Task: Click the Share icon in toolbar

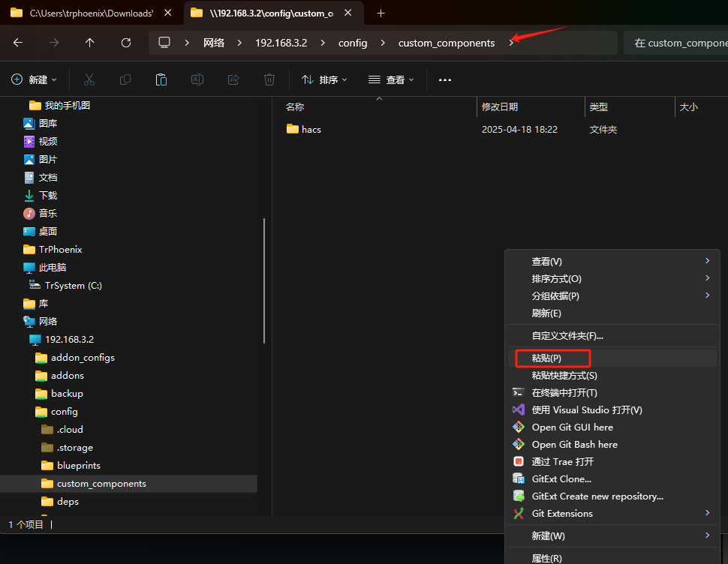Action: [x=233, y=79]
